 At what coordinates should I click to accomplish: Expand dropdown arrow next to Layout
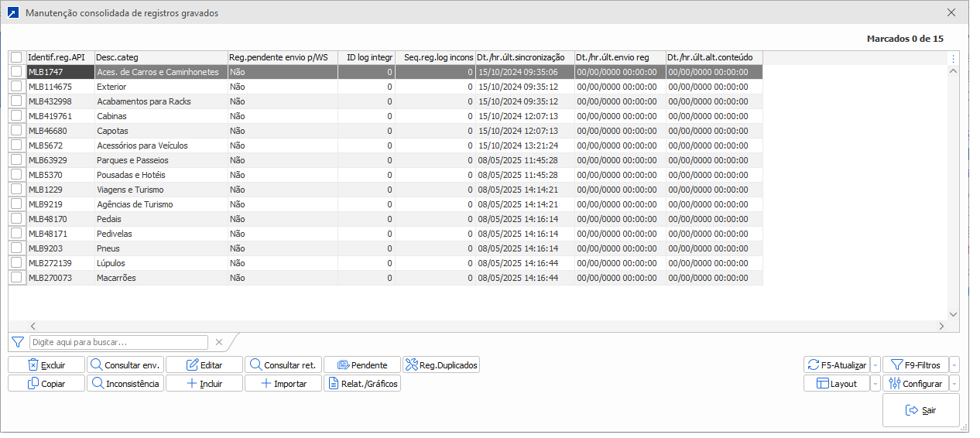[x=875, y=383]
